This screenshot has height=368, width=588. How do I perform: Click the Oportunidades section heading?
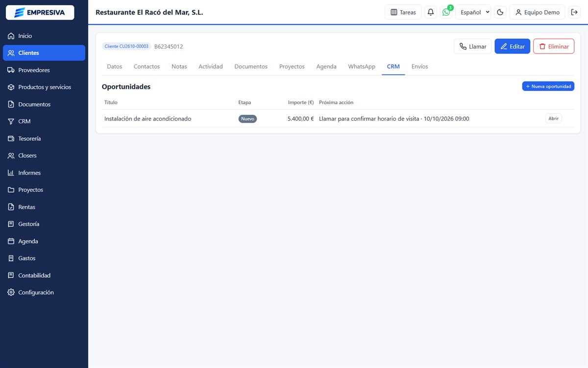[x=126, y=87]
